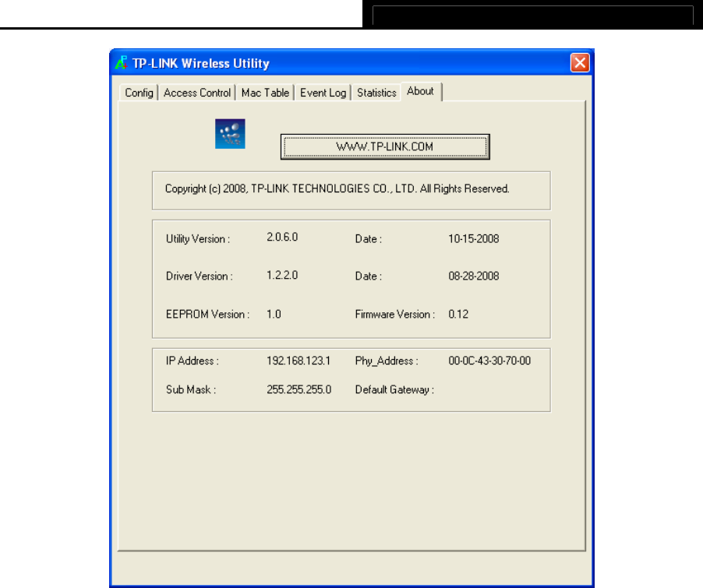Viewport: 703px width, 588px height.
Task: Select IP address value 192.168.123.1
Action: [299, 361]
